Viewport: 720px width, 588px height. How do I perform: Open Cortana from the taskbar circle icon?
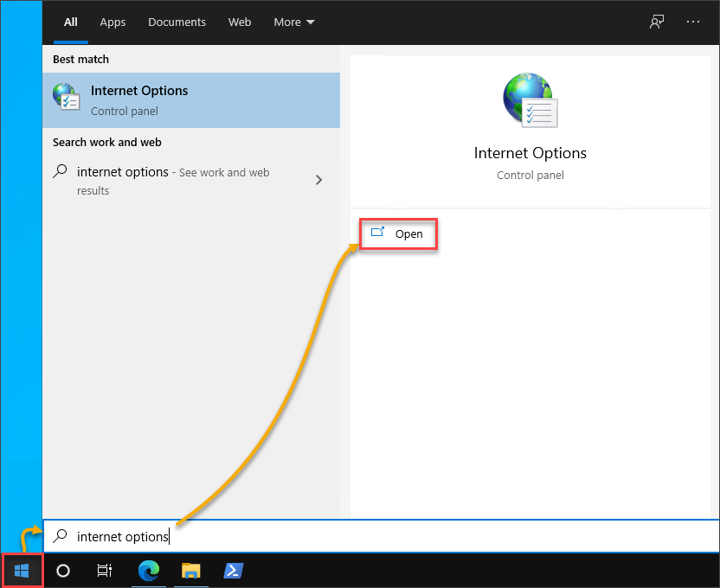63,571
